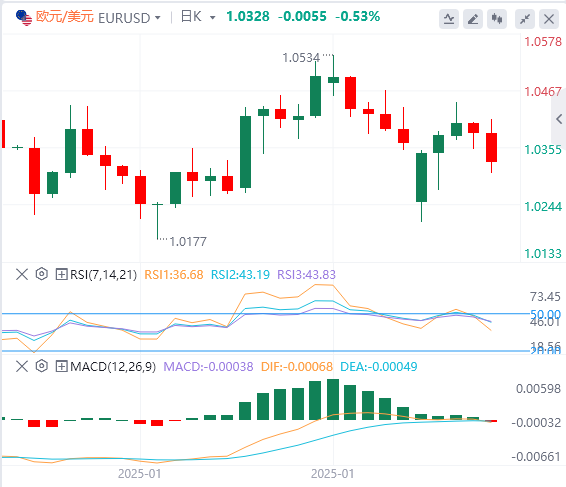Image resolution: width=566 pixels, height=487 pixels.
Task: Click the MACD(12,26,9) indicator label
Action: click(x=113, y=367)
